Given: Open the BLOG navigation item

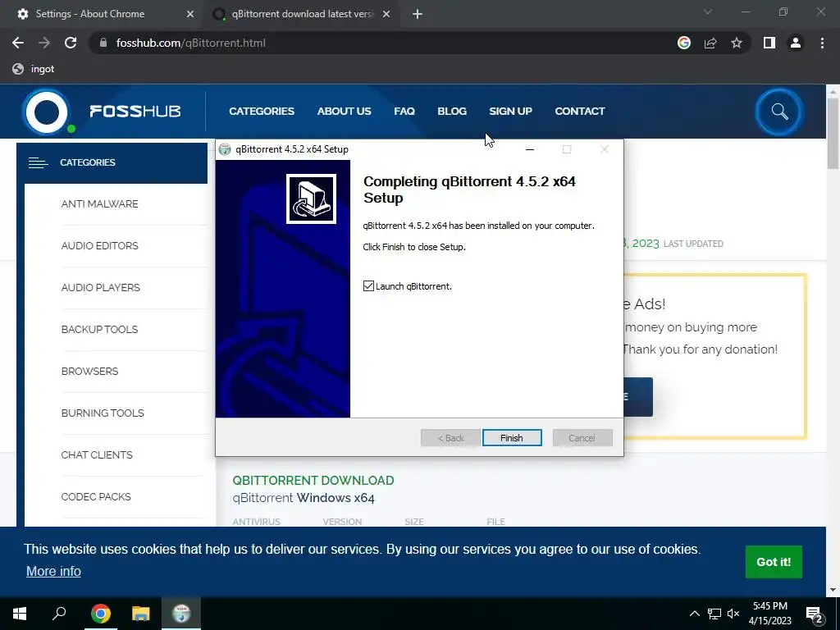Looking at the screenshot, I should (x=452, y=111).
